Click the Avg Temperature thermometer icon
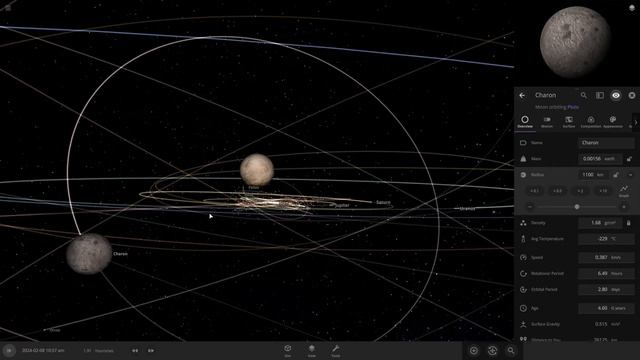The width and height of the screenshot is (640, 360). 523,239
